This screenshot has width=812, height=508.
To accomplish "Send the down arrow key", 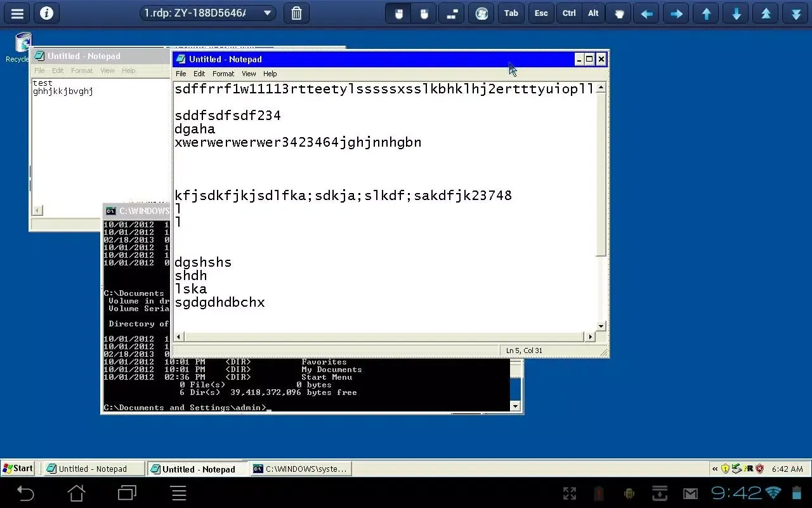I will coord(736,13).
